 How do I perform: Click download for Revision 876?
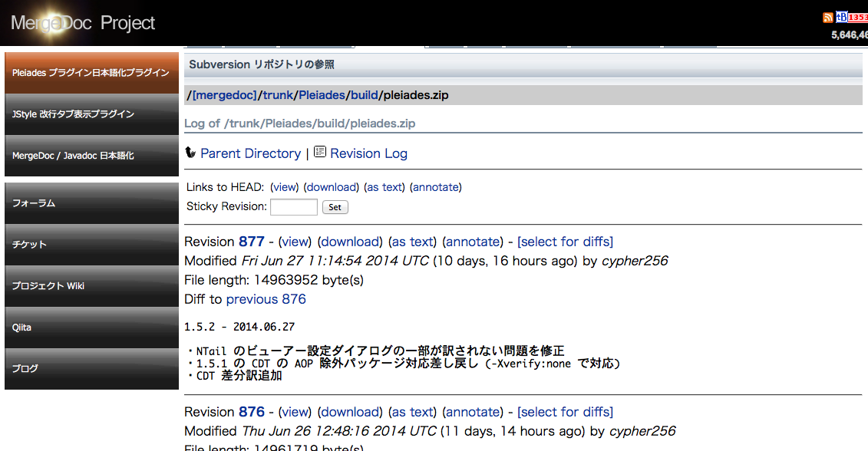point(351,412)
